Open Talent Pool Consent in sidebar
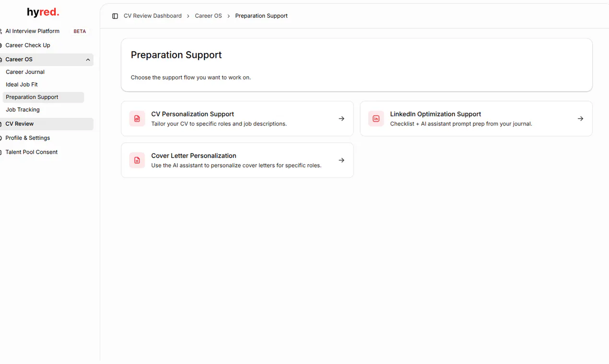Screen dimensions: 609x364 [32, 152]
